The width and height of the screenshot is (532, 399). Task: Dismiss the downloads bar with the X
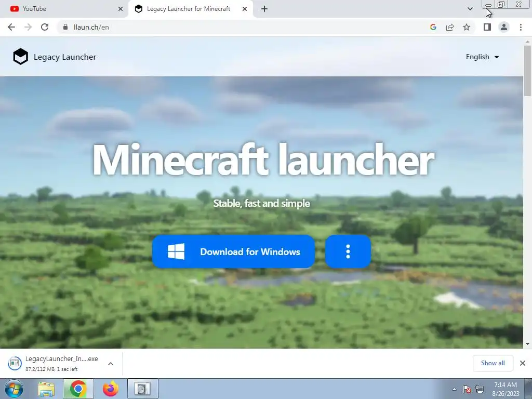click(523, 363)
